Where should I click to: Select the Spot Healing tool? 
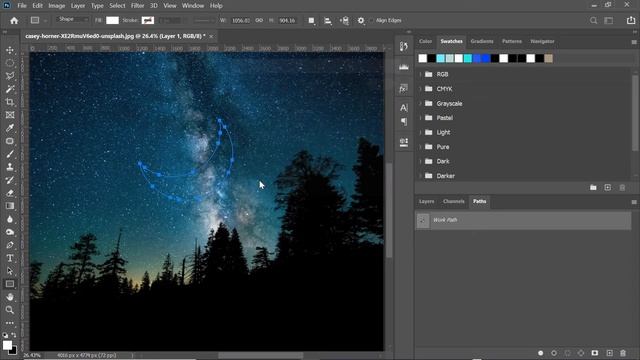pyautogui.click(x=10, y=141)
